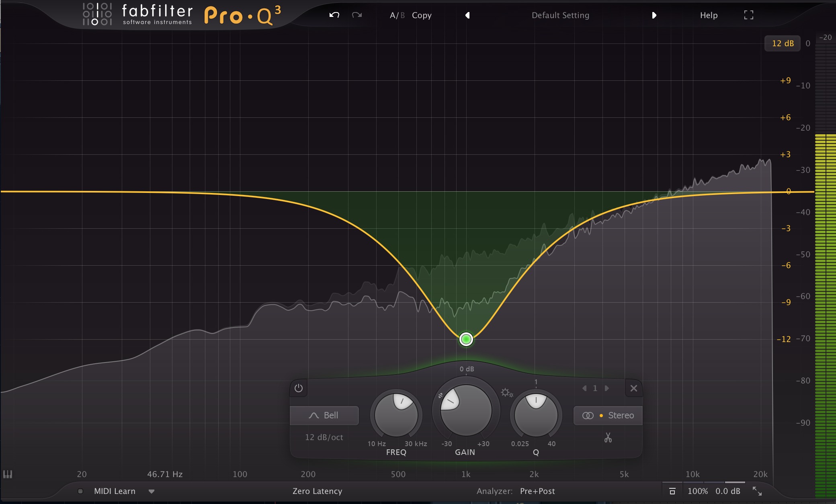Open the Zero Latency processing mode menu
The height and width of the screenshot is (504, 836).
[317, 491]
